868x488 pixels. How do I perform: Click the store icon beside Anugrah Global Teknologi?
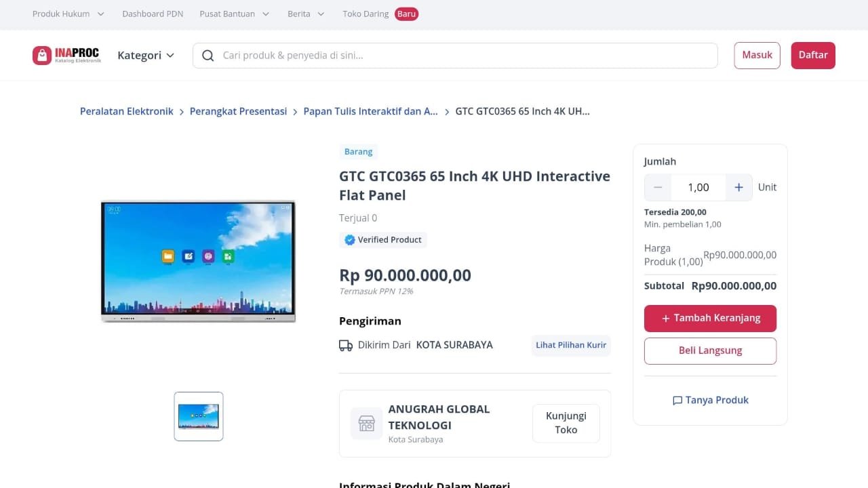pos(366,424)
